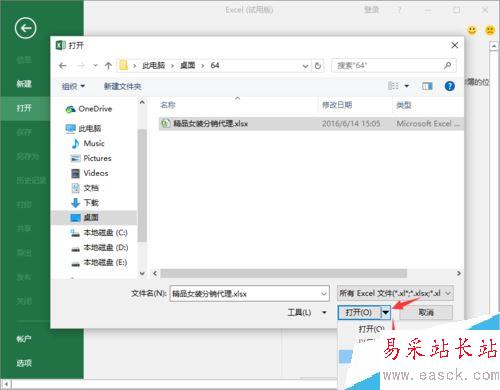The width and height of the screenshot is (500, 390).
Task: Open the blue help icon
Action: pos(450,86)
